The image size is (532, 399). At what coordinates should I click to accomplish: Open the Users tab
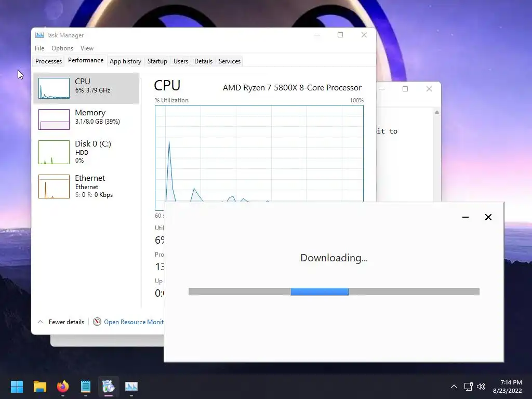pyautogui.click(x=180, y=61)
